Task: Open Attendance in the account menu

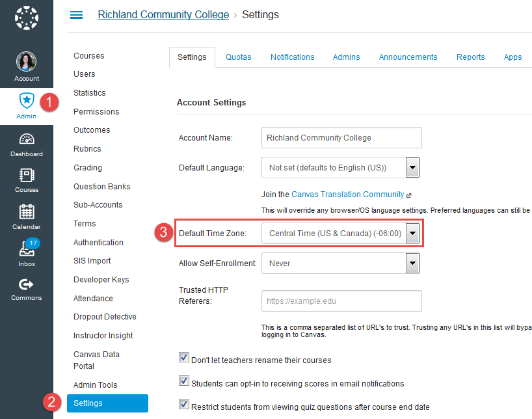Action: point(93,299)
